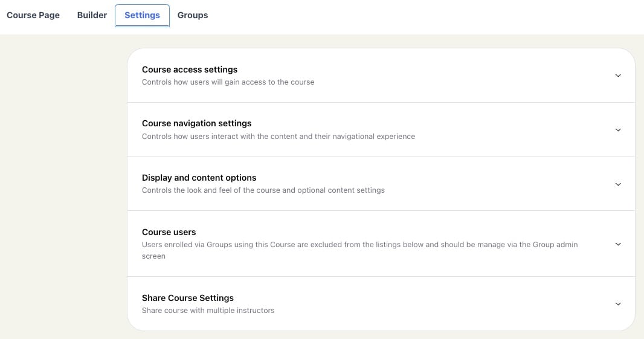Expand the Course users section chevron
This screenshot has width=644, height=339.
click(x=617, y=244)
